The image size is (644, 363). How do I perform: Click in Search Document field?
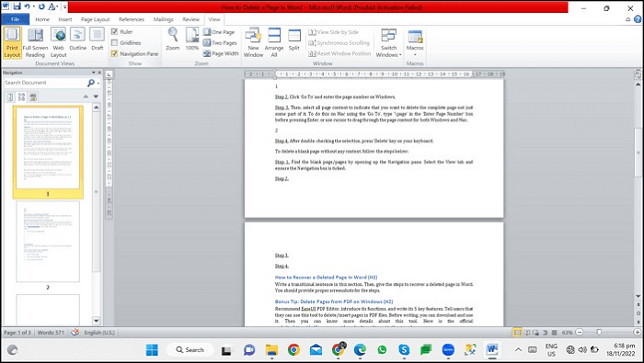click(44, 83)
